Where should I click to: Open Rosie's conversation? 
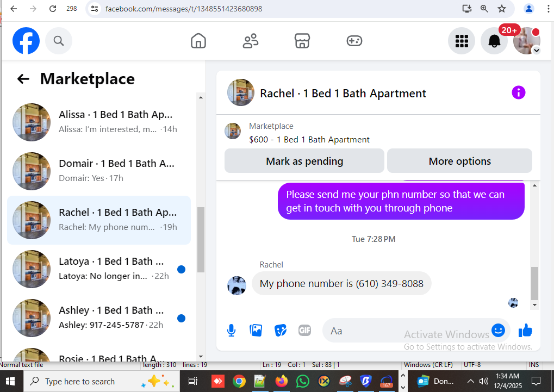pyautogui.click(x=99, y=354)
